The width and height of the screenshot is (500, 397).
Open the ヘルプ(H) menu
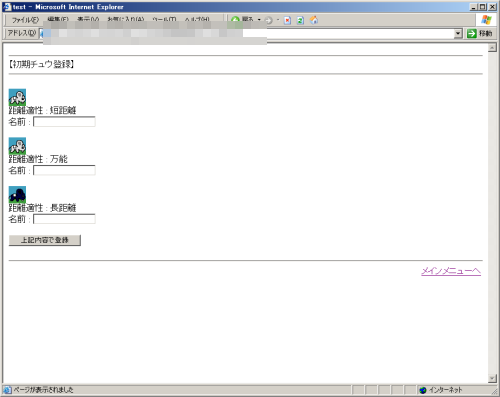point(197,19)
